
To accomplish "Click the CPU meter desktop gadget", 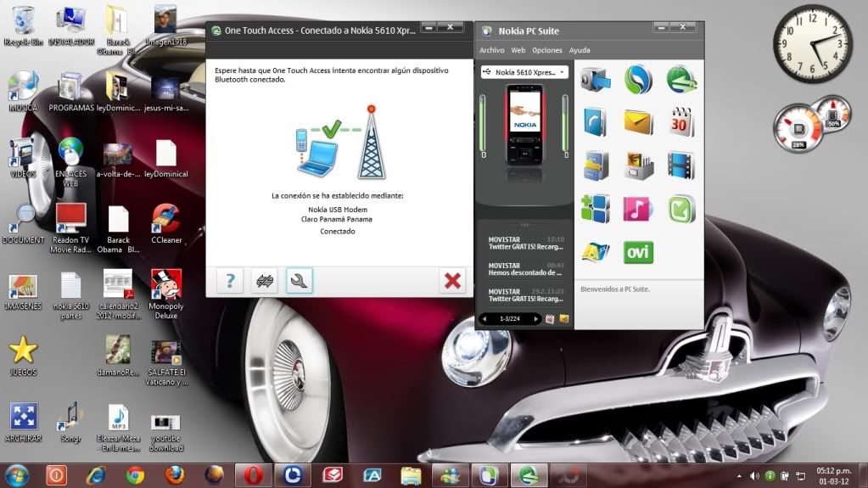I will (x=811, y=125).
